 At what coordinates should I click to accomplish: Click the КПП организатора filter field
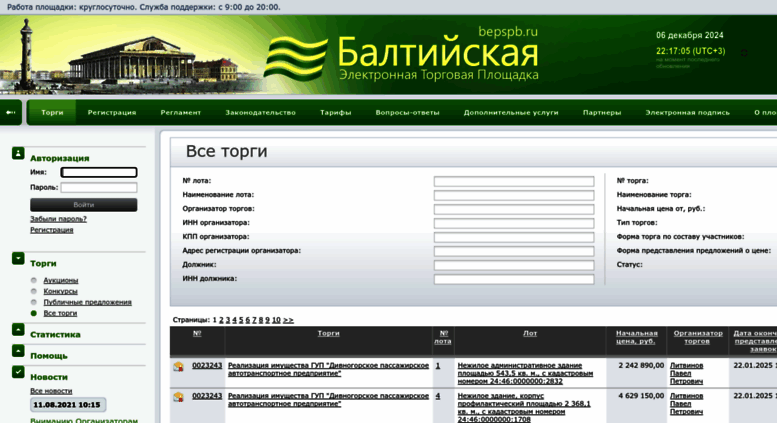point(514,237)
